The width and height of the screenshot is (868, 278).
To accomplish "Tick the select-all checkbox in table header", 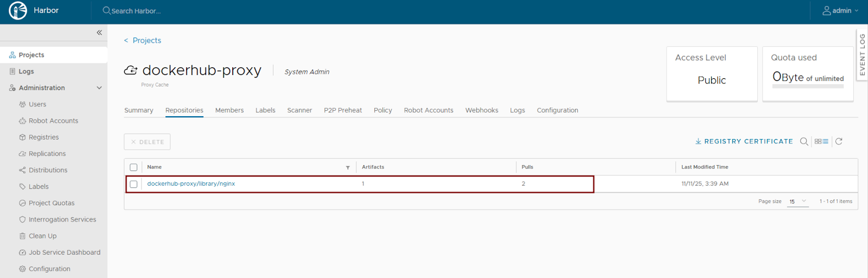I will click(x=133, y=167).
